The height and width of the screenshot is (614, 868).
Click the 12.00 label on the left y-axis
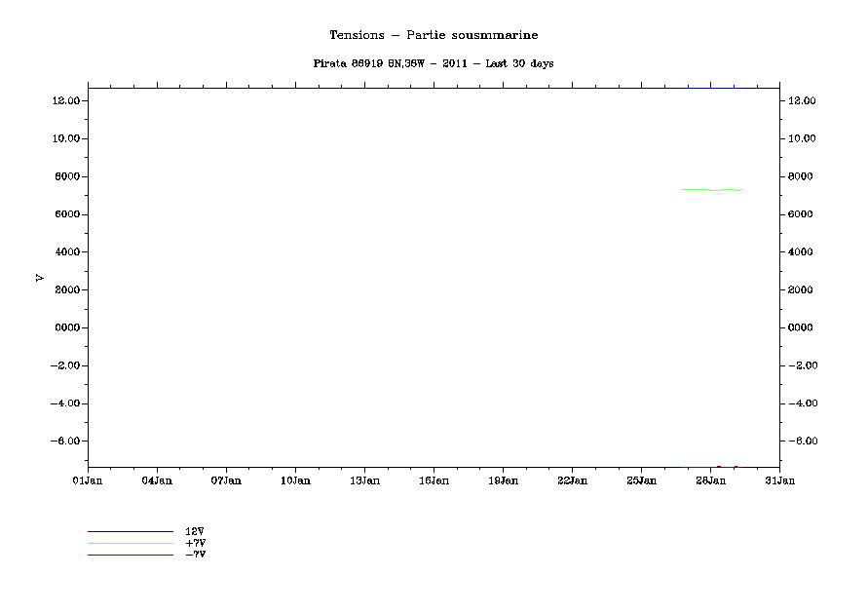pos(66,100)
